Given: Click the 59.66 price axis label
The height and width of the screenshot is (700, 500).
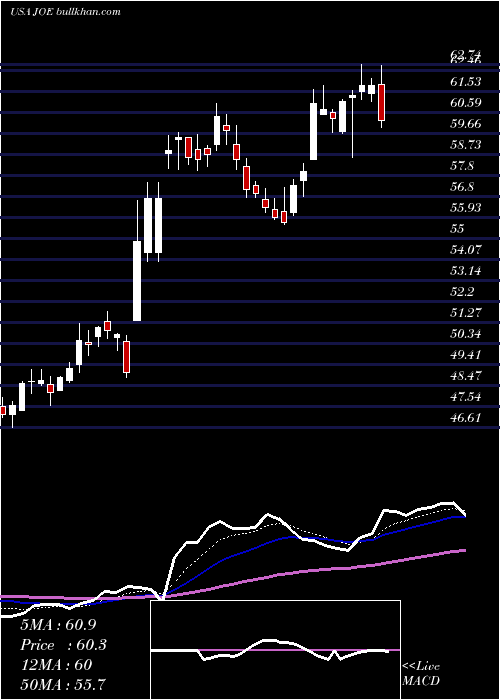Looking at the screenshot, I should tap(466, 124).
